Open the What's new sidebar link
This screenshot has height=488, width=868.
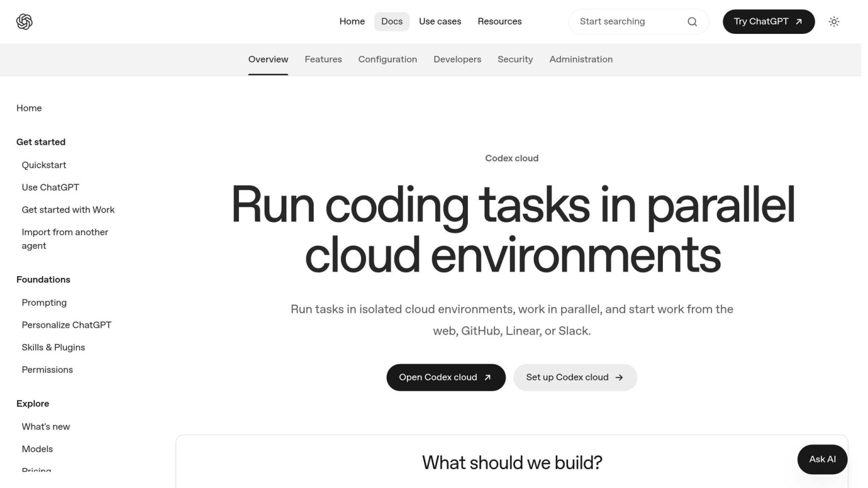point(46,426)
